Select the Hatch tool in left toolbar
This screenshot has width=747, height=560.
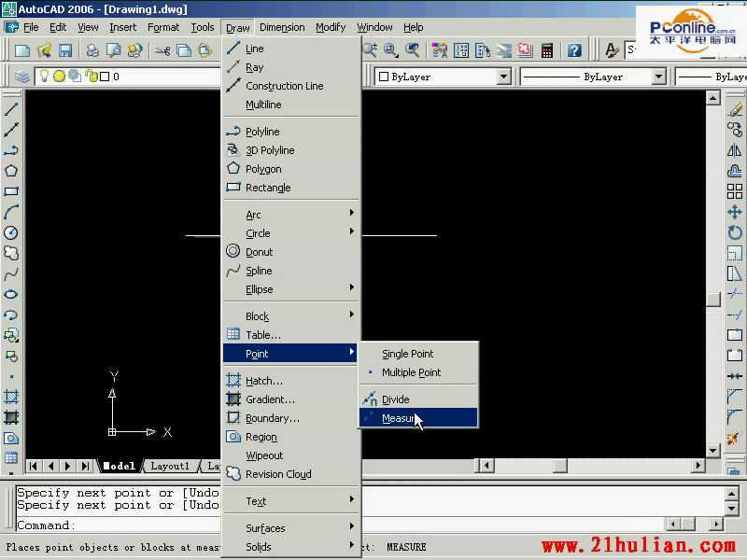tap(11, 397)
